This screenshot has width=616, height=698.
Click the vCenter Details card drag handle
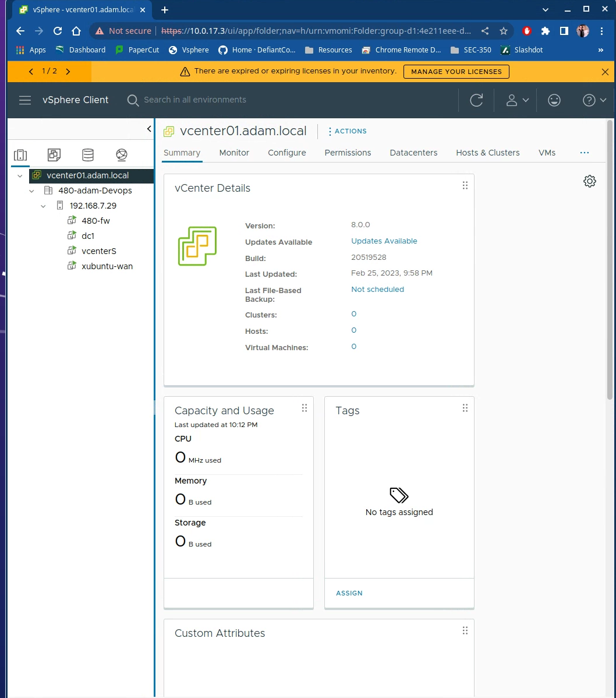pyautogui.click(x=465, y=185)
